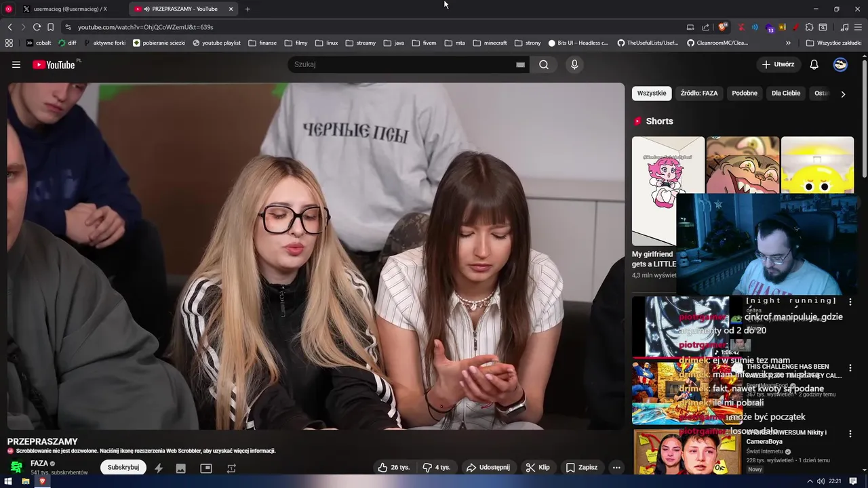Click the Udostępnij share button

pyautogui.click(x=488, y=467)
